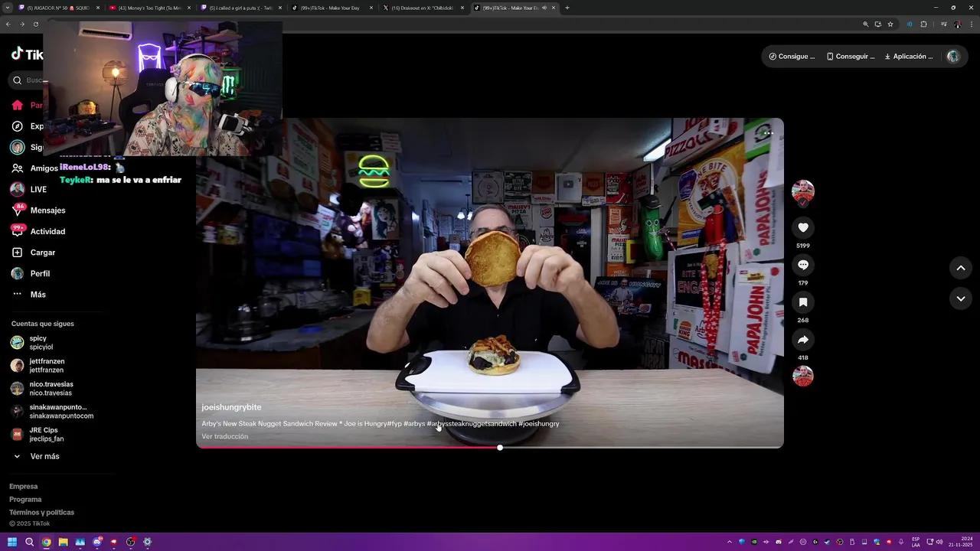980x551 pixels.
Task: Open the Steam tray icon
Action: pos(828,542)
